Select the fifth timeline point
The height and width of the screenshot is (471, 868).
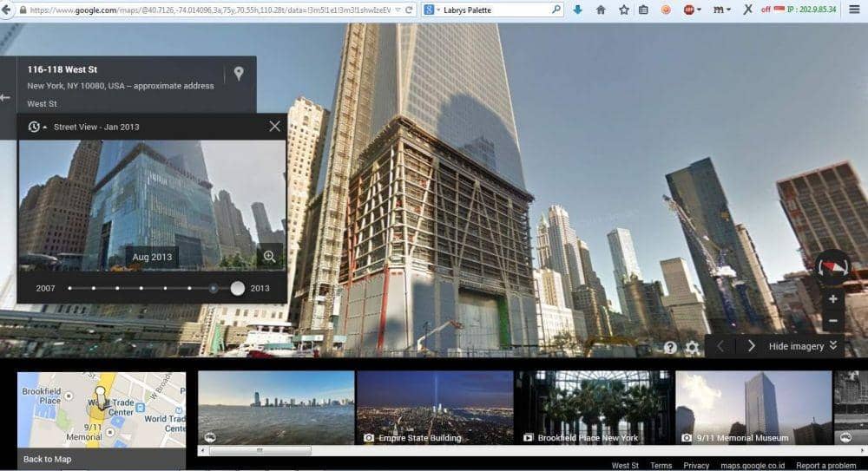click(x=165, y=288)
